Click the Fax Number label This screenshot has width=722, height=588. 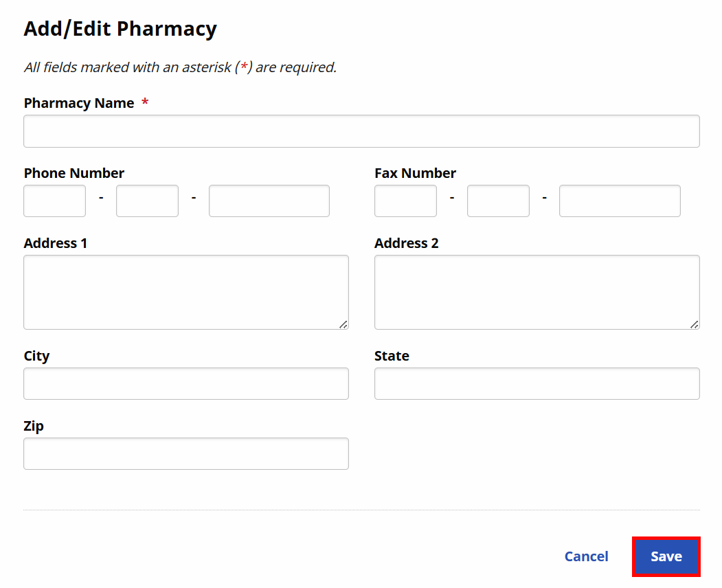pyautogui.click(x=415, y=173)
